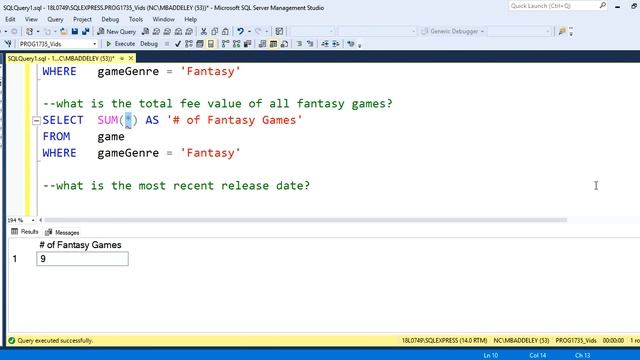
Task: Switch to the Results tab
Action: [x=24, y=231]
